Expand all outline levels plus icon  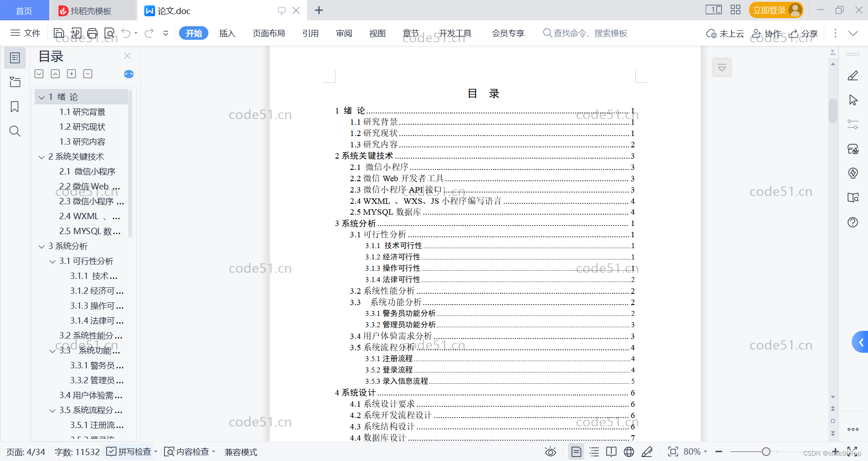(x=71, y=74)
